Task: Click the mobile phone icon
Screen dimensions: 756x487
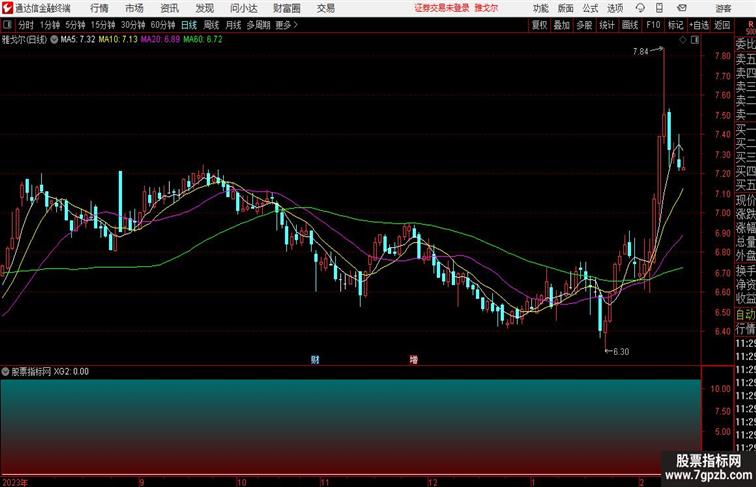Action: [660, 8]
